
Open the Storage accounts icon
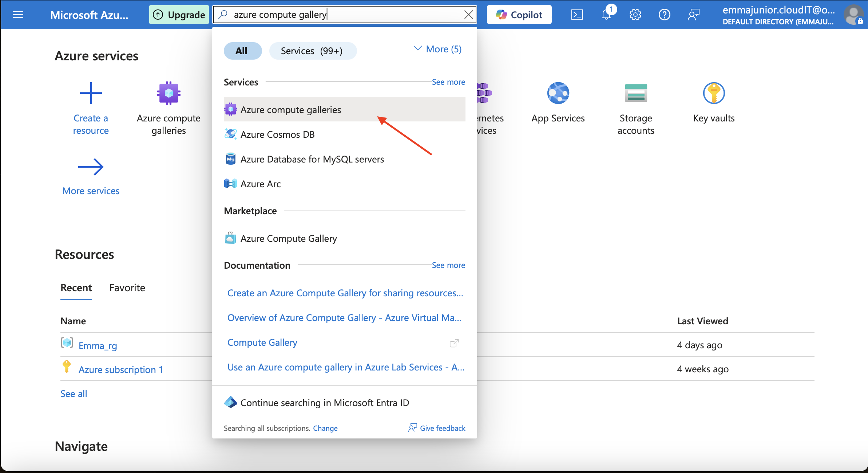[x=636, y=93]
